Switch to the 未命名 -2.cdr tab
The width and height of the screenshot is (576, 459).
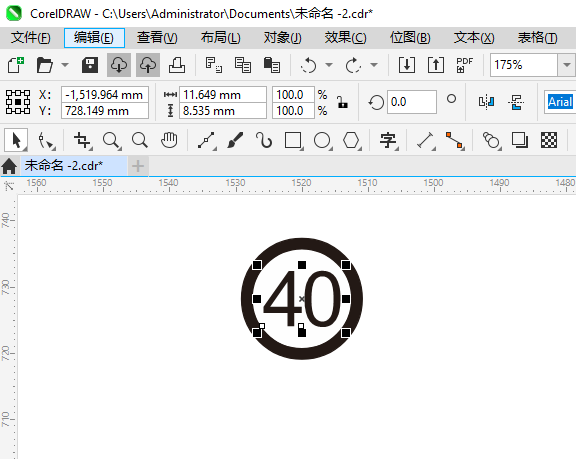pyautogui.click(x=73, y=166)
